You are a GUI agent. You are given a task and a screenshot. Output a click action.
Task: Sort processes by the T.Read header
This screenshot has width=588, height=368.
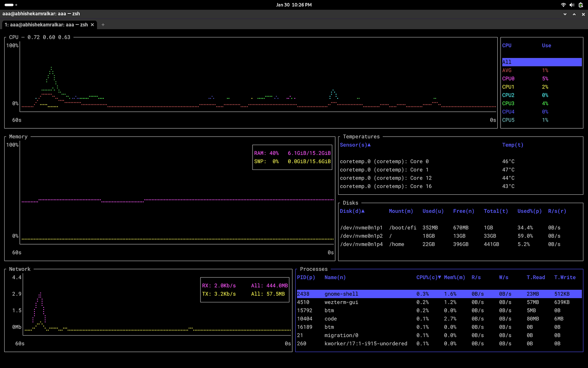coord(536,277)
